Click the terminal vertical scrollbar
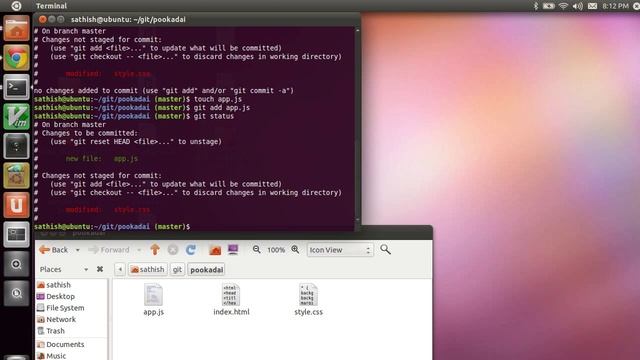Screen dimensions: 640x360 pyautogui.click(x=358, y=126)
